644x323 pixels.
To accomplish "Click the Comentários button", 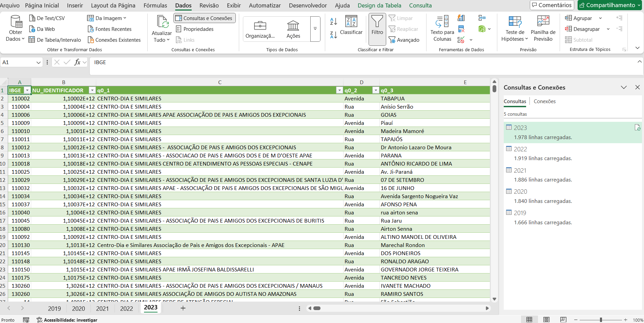I will point(552,5).
